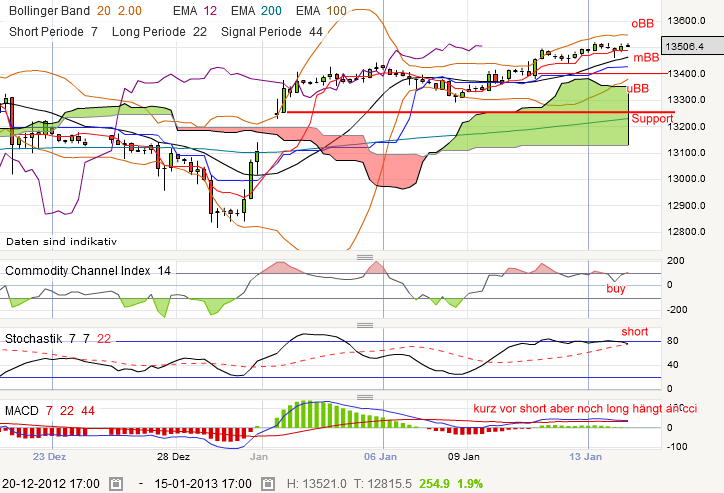Screen dimensions: 724x493
Task: Click the mBB annotation
Action: click(646, 58)
